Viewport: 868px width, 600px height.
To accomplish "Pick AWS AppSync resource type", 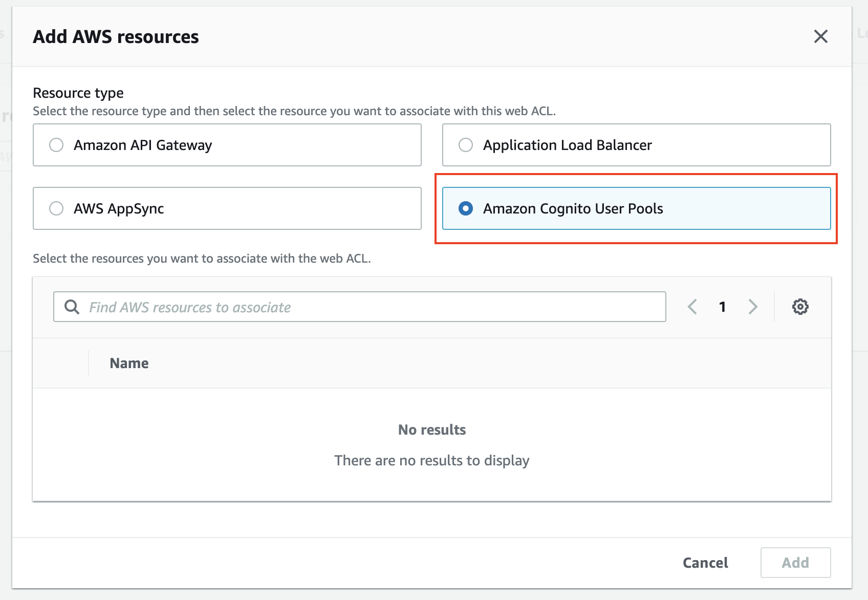I will [227, 208].
